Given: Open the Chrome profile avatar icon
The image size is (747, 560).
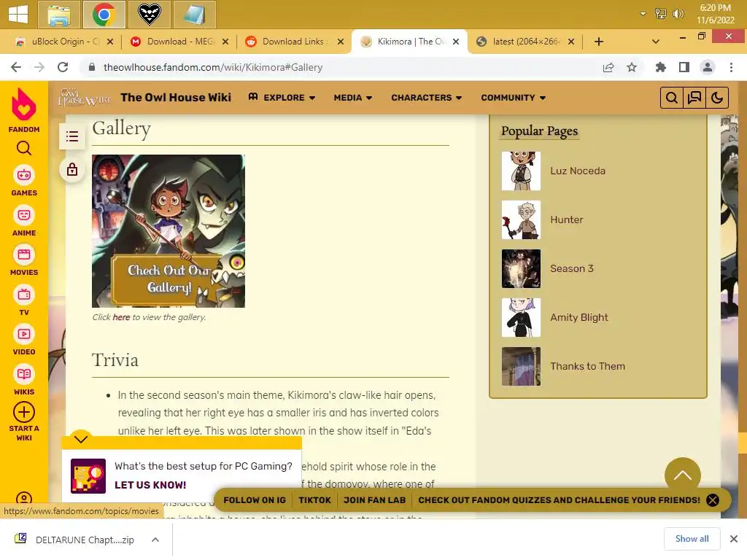Looking at the screenshot, I should coord(708,68).
